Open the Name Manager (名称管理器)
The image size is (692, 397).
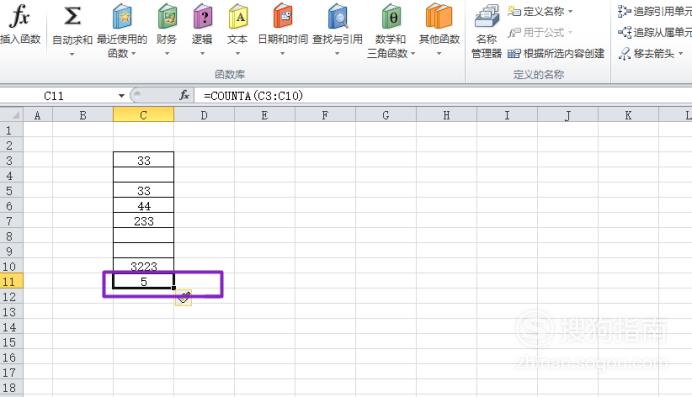click(486, 32)
